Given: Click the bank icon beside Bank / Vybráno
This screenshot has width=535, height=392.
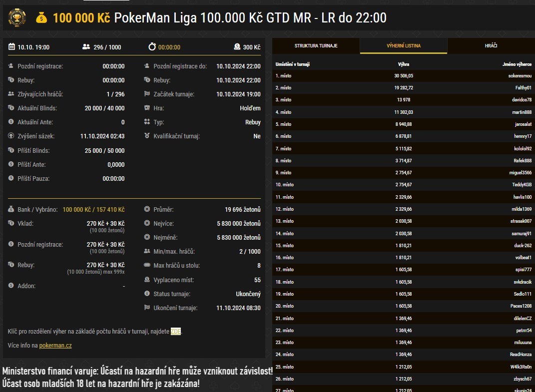Looking at the screenshot, I should [11, 209].
